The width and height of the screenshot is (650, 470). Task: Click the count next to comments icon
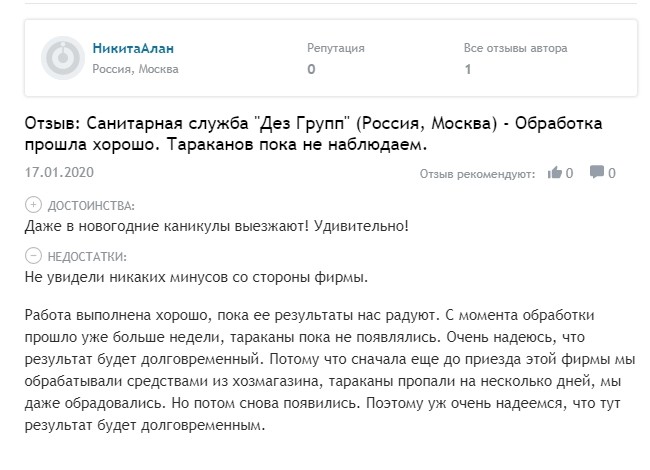click(x=611, y=173)
